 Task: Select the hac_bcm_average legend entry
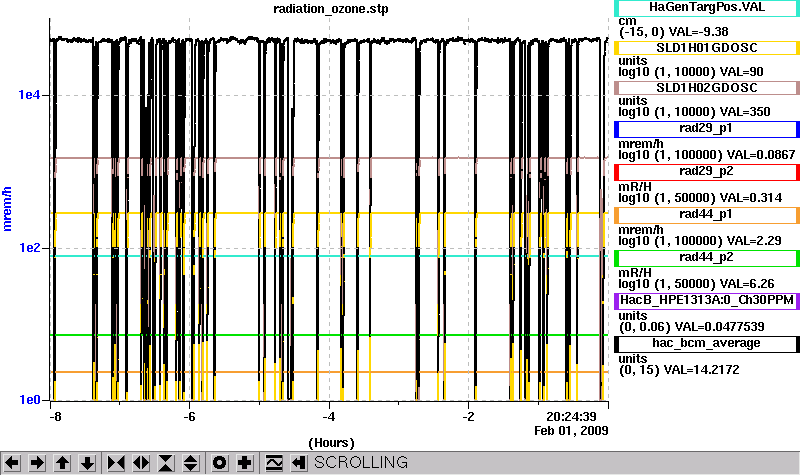pyautogui.click(x=707, y=343)
